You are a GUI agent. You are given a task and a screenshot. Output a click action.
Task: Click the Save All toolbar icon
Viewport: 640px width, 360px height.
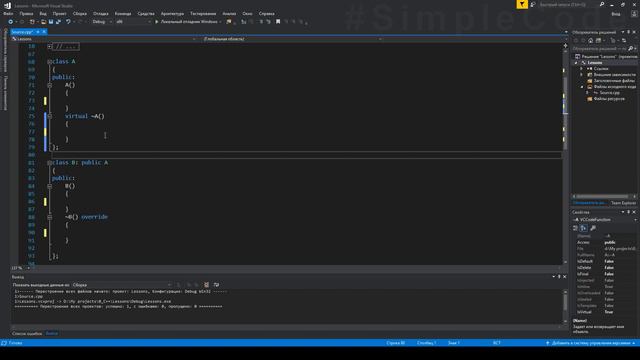click(58, 22)
